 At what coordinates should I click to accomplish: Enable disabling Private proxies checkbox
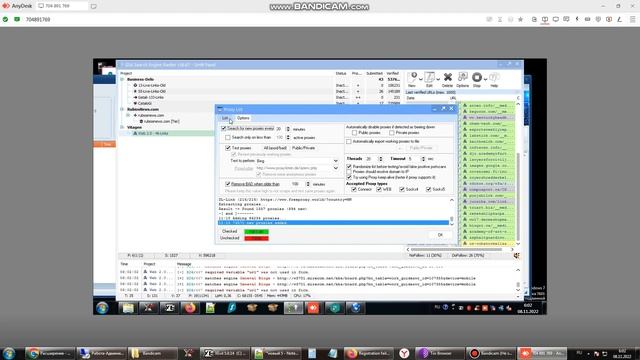tap(391, 133)
